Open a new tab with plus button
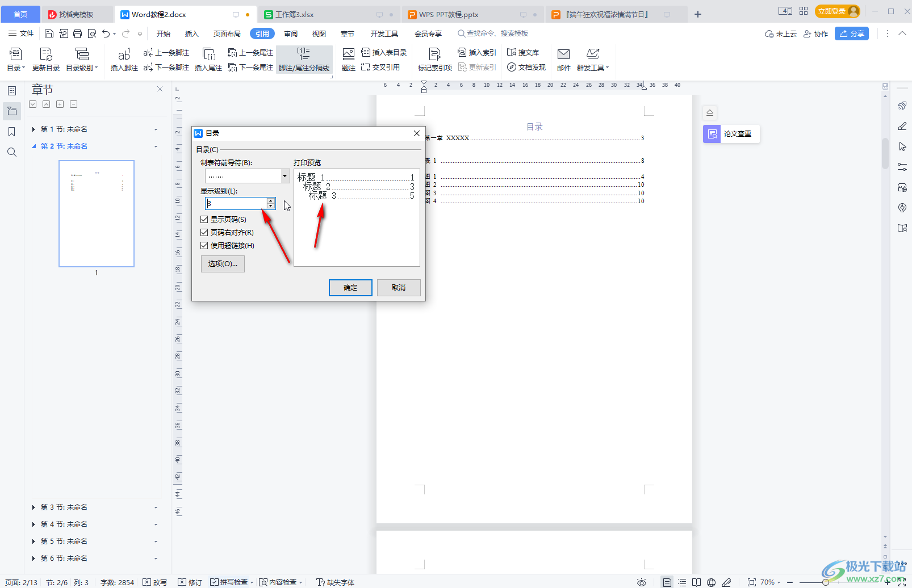This screenshot has width=912, height=588. (698, 15)
